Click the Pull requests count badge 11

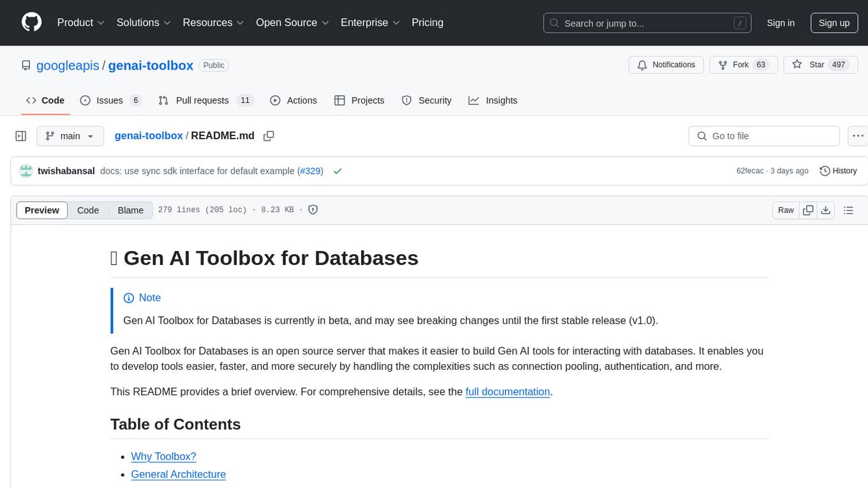coord(245,100)
